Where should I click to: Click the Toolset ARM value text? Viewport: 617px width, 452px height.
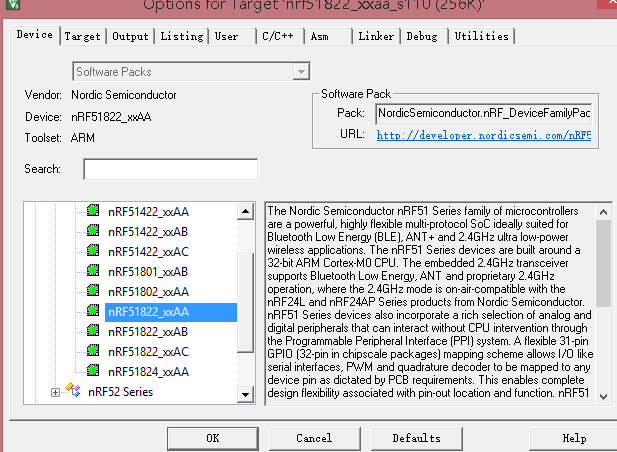tap(83, 138)
